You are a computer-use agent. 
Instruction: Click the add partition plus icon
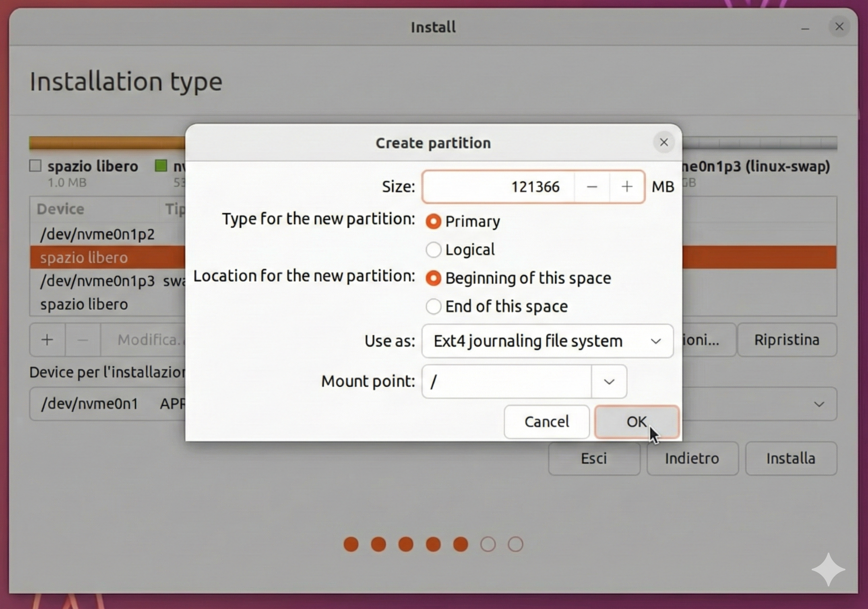[47, 339]
